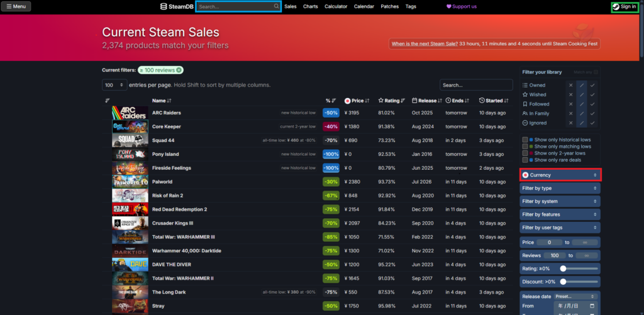Open the Charts menu item
Viewport: 644px width, 315px height.
pos(311,6)
